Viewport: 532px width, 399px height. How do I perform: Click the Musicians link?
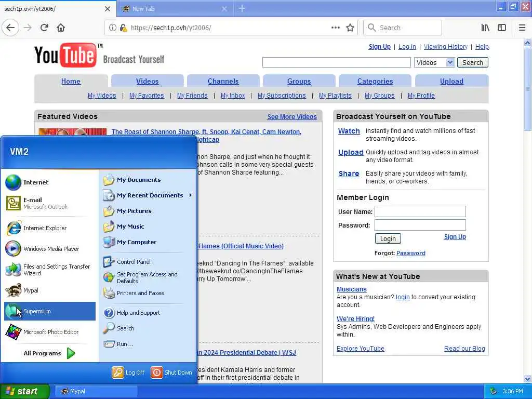point(352,289)
